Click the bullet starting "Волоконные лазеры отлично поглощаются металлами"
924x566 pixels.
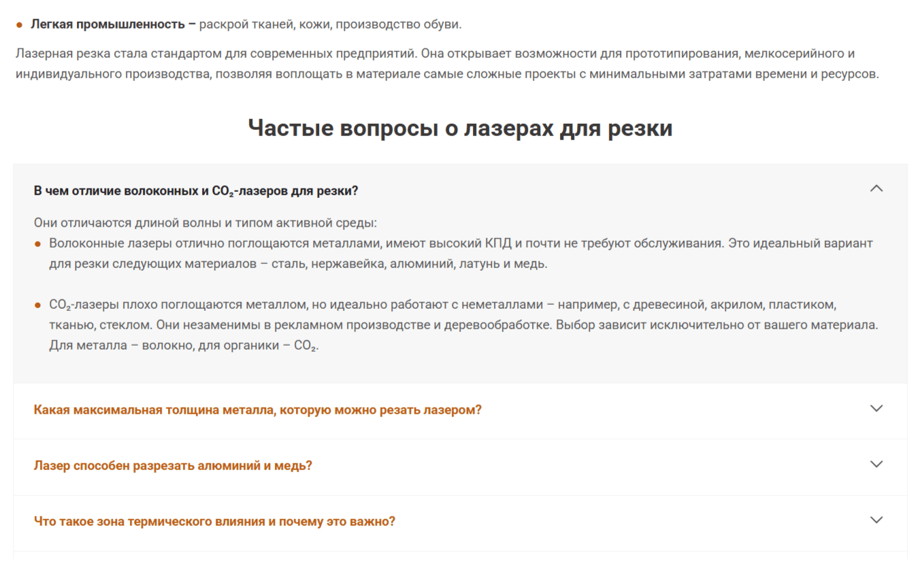click(x=461, y=254)
